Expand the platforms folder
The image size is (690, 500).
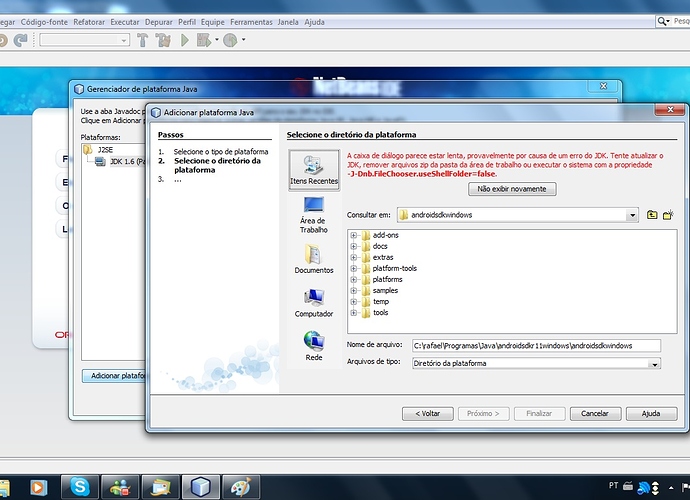pyautogui.click(x=353, y=279)
